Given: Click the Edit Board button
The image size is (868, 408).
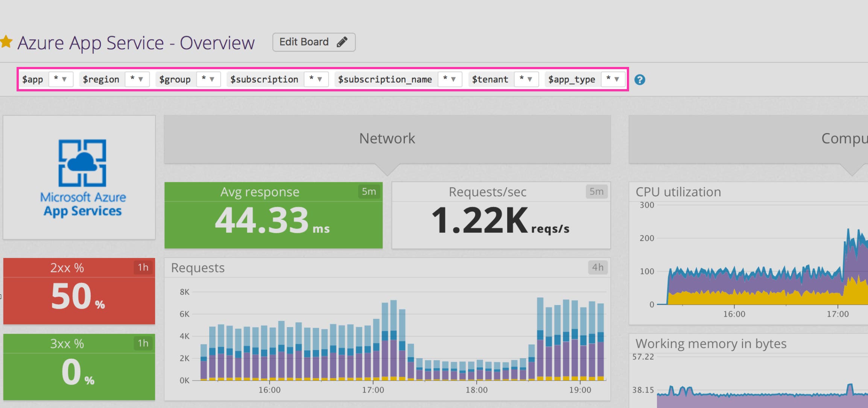Looking at the screenshot, I should click(x=313, y=42).
